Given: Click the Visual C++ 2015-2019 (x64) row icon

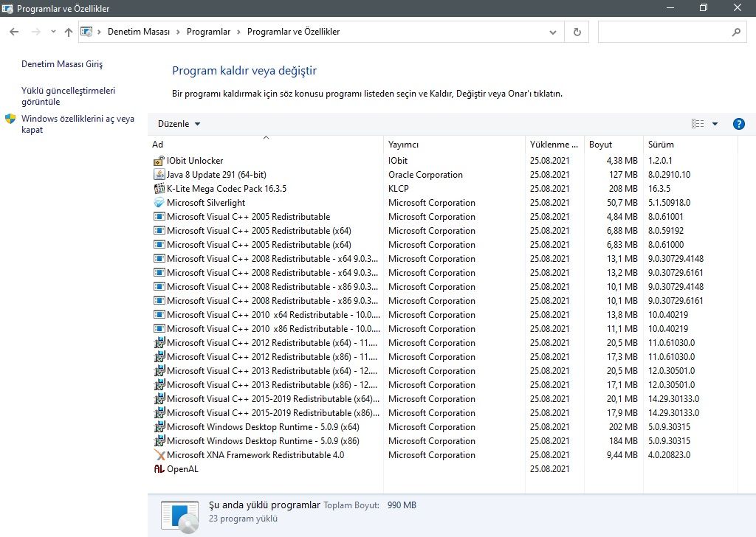Looking at the screenshot, I should tap(159, 399).
